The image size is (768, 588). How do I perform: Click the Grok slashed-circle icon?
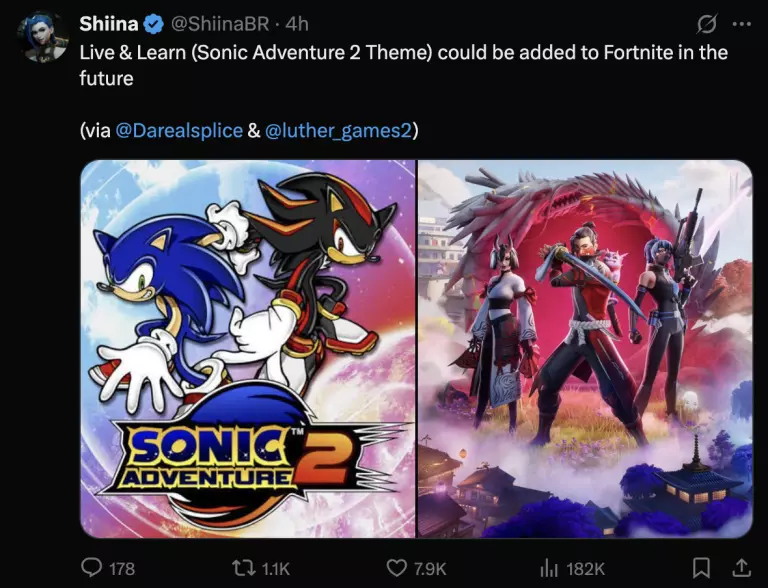706,24
